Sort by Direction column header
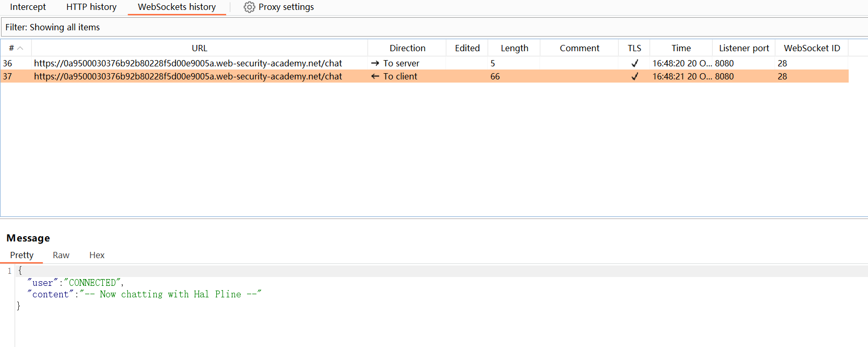The image size is (868, 347). (407, 48)
